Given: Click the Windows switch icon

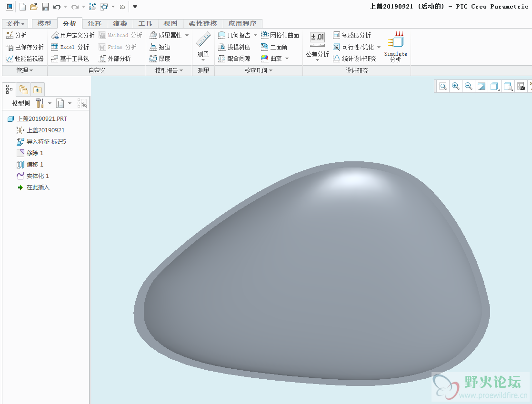Looking at the screenshot, I should [x=104, y=7].
